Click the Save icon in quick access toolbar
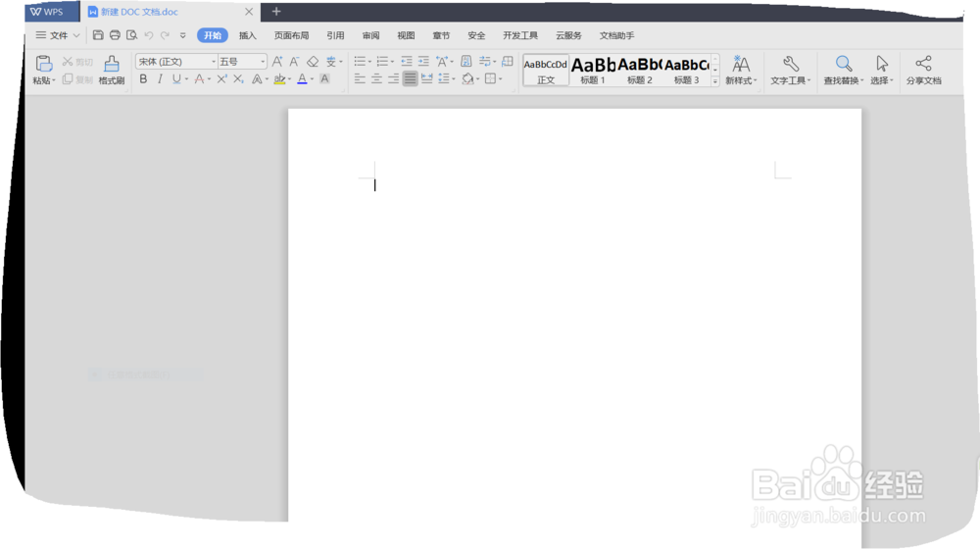 [x=98, y=35]
